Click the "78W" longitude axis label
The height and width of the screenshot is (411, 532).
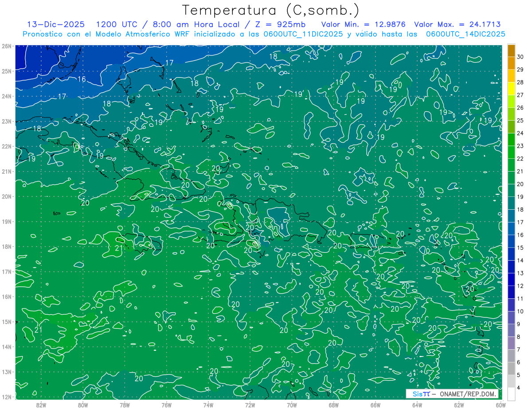click(125, 405)
